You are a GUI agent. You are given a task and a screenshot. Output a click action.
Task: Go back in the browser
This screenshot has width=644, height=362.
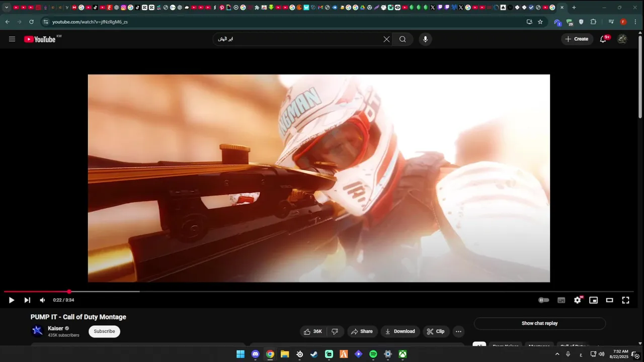click(7, 22)
